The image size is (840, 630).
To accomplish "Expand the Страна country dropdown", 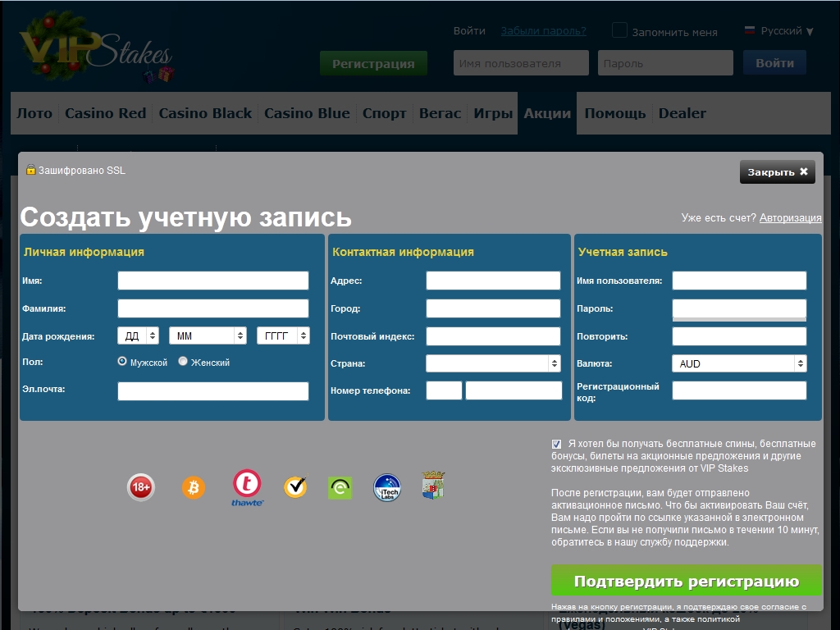I will (493, 363).
